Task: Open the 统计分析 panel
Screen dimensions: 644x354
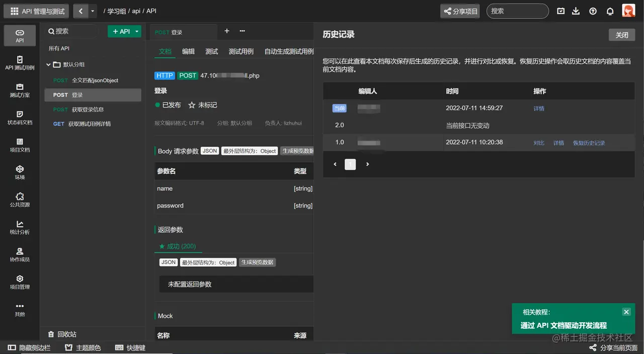Action: (20, 227)
